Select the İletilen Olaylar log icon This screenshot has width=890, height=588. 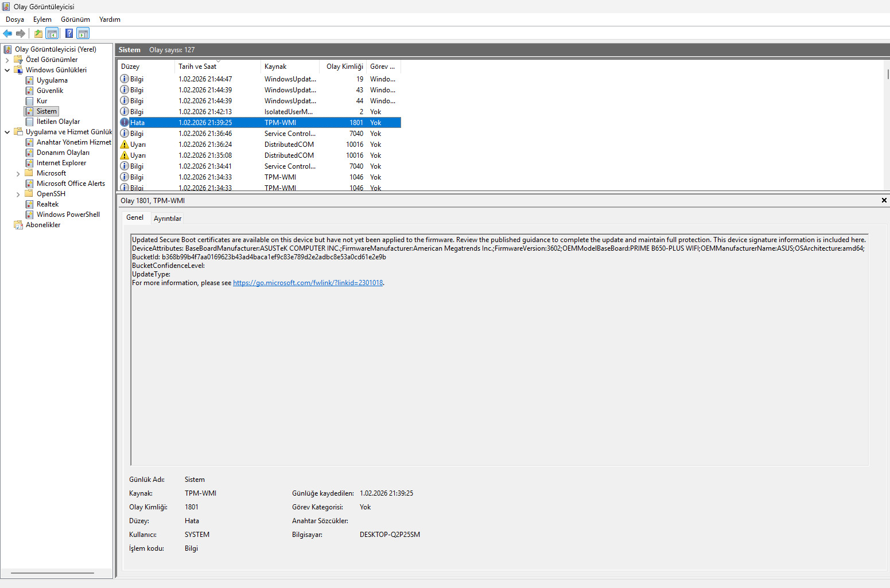[29, 122]
